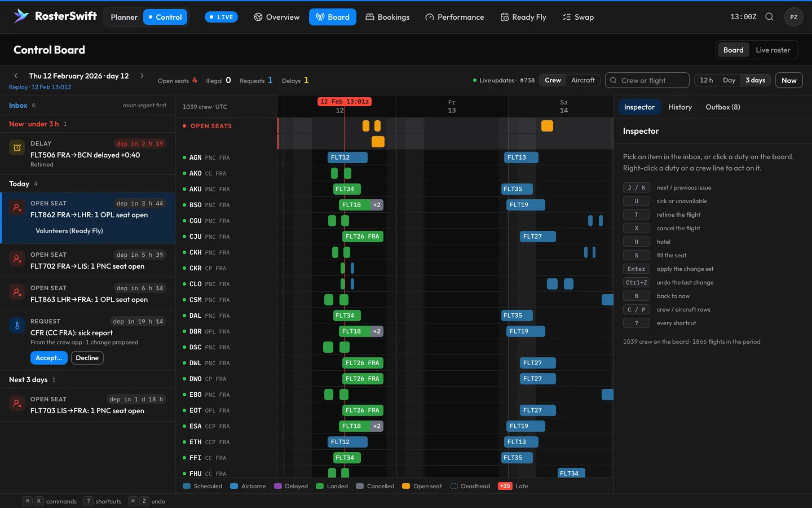Open the Bookings page
This screenshot has width=812, height=508.
pos(387,17)
